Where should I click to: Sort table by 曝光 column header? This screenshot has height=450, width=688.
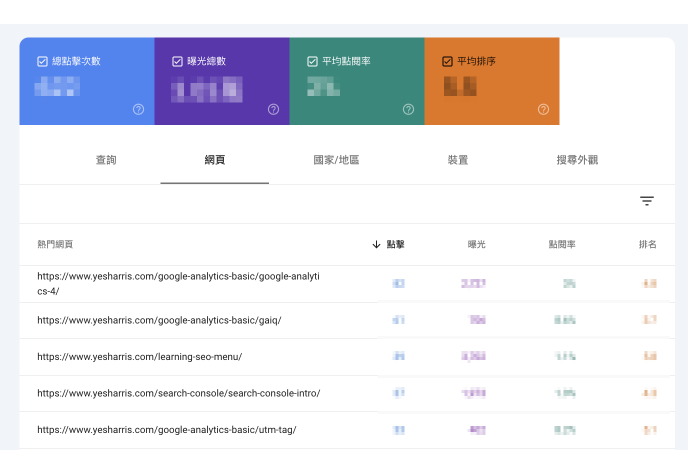[x=476, y=244]
